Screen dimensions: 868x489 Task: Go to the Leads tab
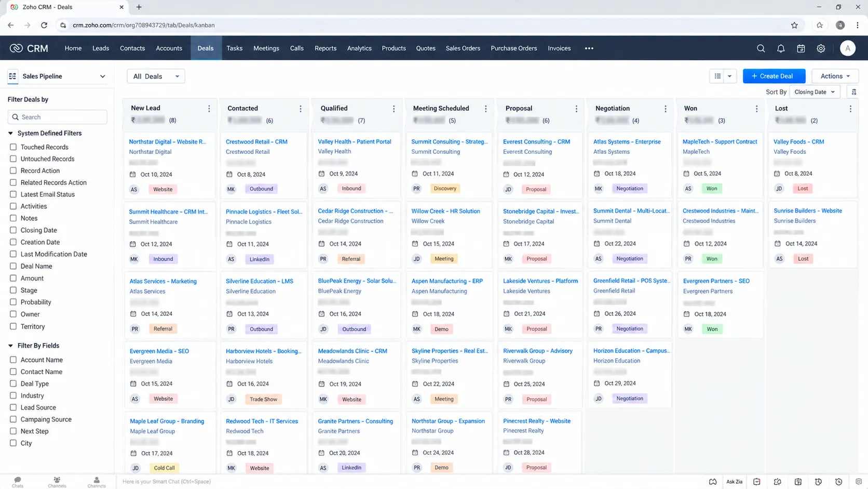101,48
